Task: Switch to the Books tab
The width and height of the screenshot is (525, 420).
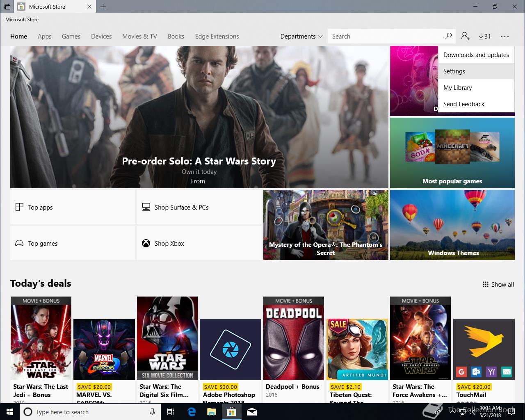Action: [x=176, y=36]
